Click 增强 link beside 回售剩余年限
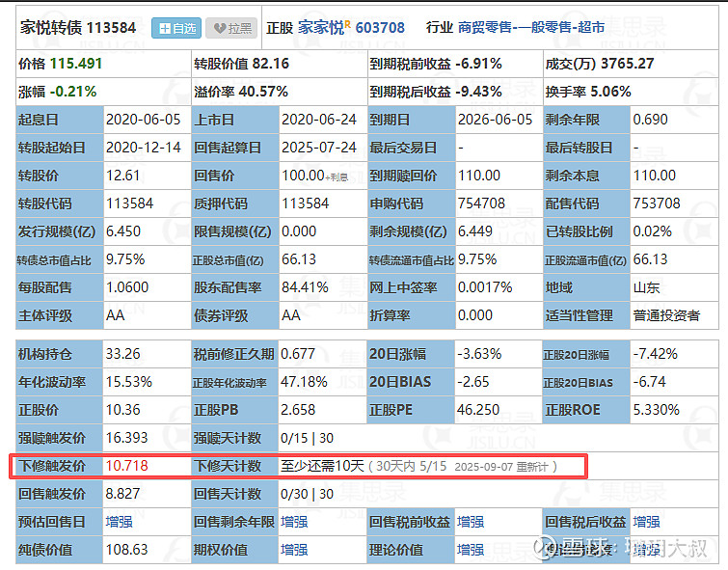Image resolution: width=728 pixels, height=570 pixels. coord(294,522)
